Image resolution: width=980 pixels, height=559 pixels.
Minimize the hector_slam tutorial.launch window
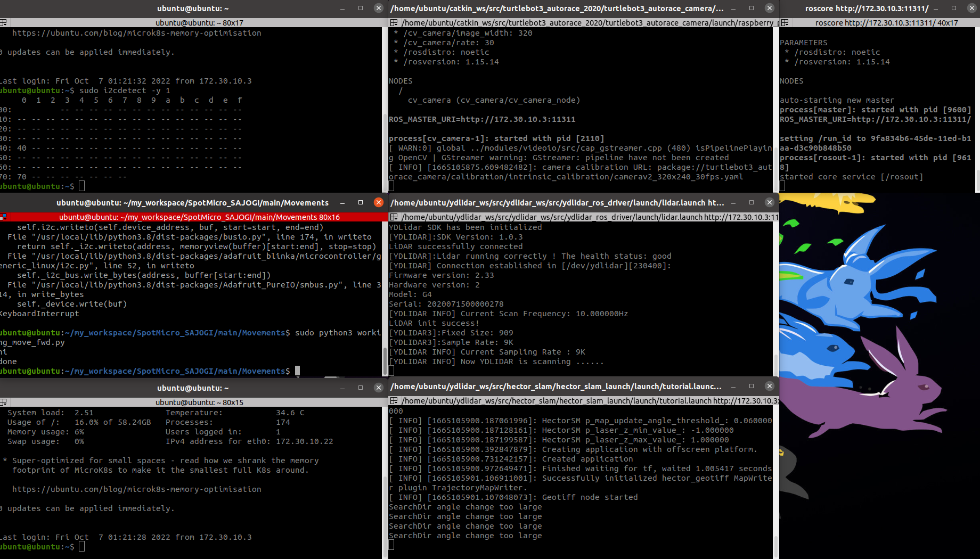(x=733, y=387)
